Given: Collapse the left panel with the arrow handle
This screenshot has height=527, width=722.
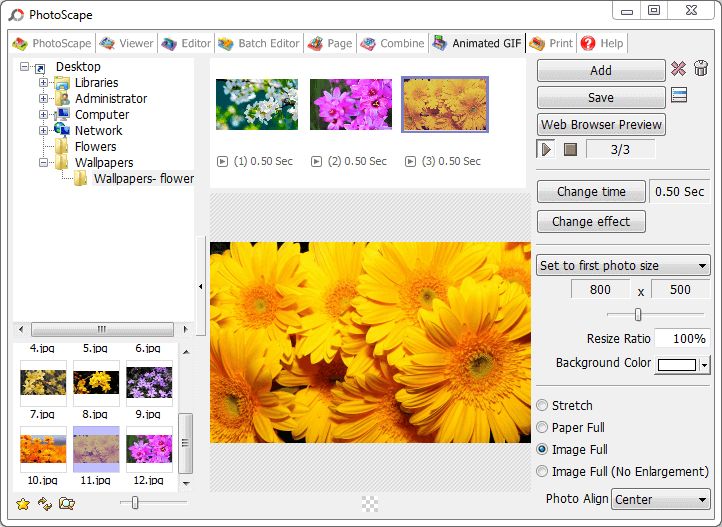Looking at the screenshot, I should click(201, 286).
